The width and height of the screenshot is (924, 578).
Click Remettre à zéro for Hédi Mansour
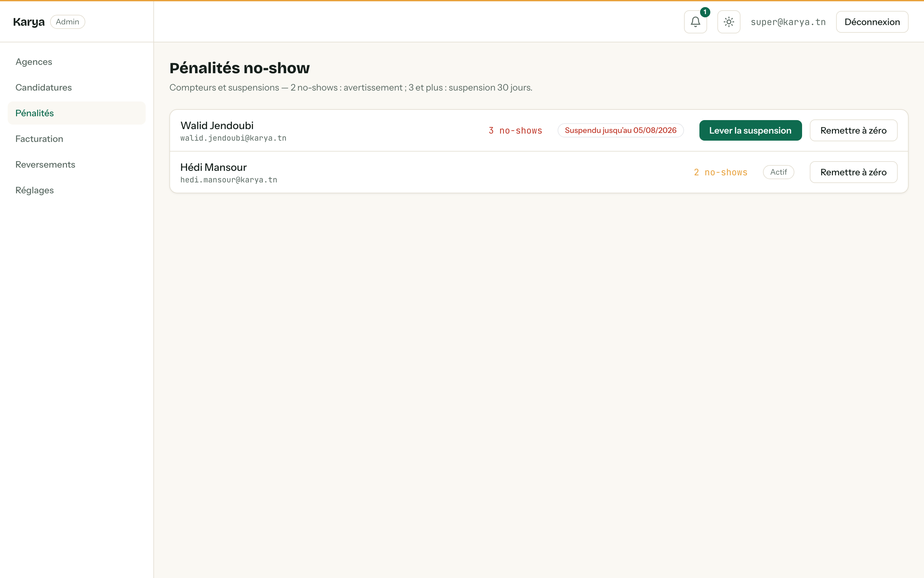tap(853, 172)
